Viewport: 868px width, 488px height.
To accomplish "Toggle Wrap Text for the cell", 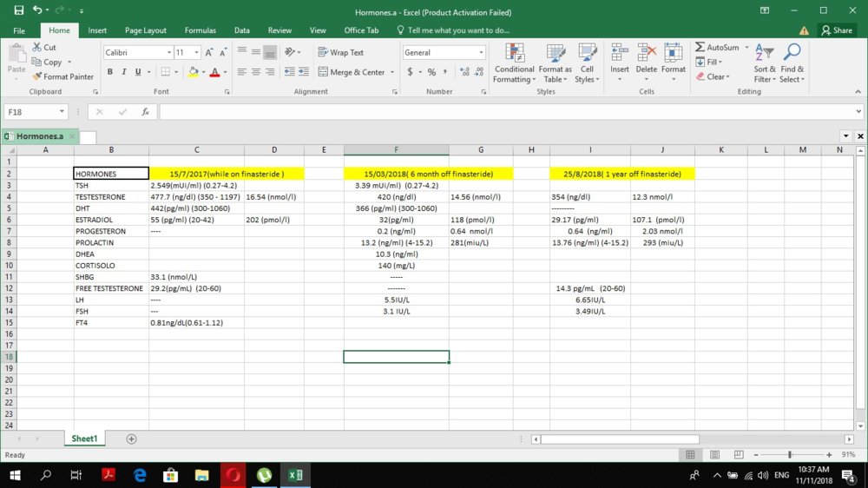I will coord(340,52).
